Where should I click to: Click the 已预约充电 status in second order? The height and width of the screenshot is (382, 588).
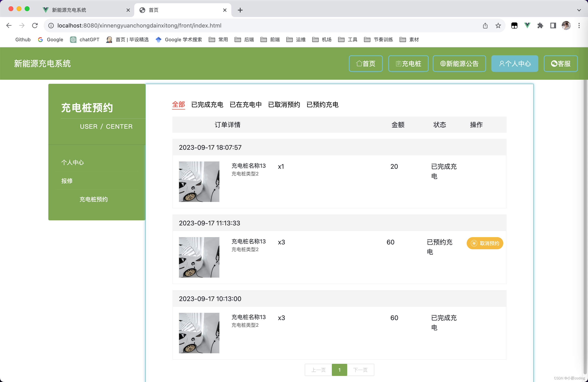[440, 247]
